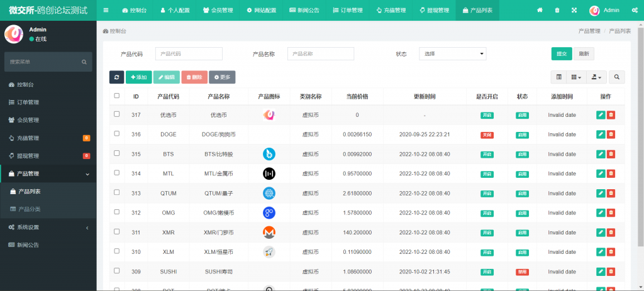Toggle the 开启 badge for row 317
Screen dimensions: 644x291
487,116
